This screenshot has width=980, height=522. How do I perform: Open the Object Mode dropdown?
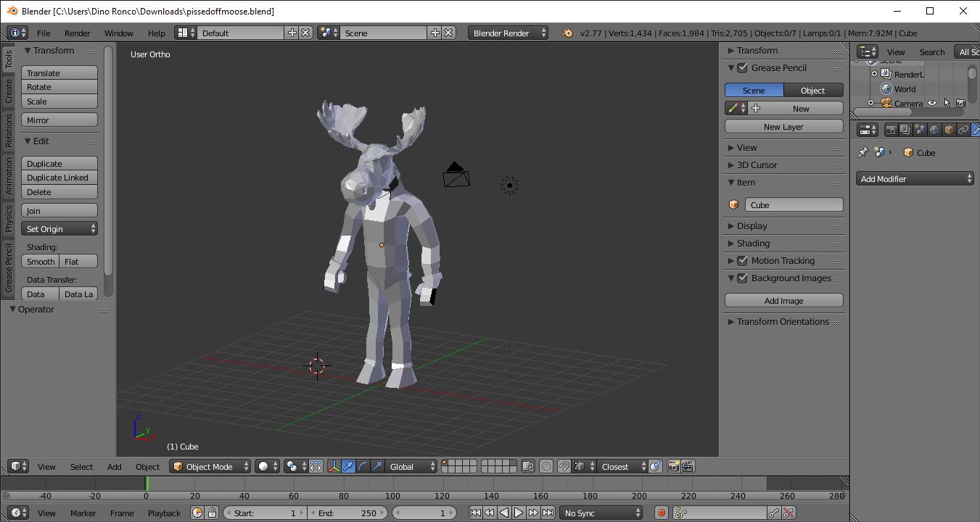pyautogui.click(x=210, y=466)
